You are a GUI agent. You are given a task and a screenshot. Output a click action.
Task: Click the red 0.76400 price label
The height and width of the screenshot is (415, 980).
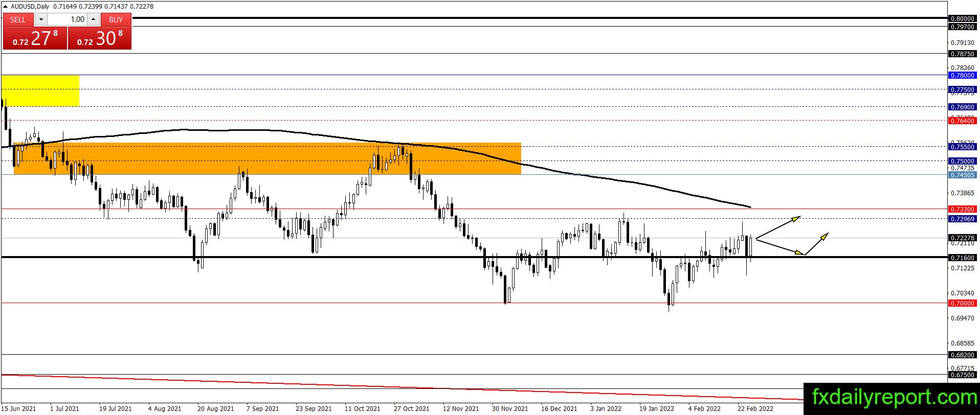[x=962, y=121]
